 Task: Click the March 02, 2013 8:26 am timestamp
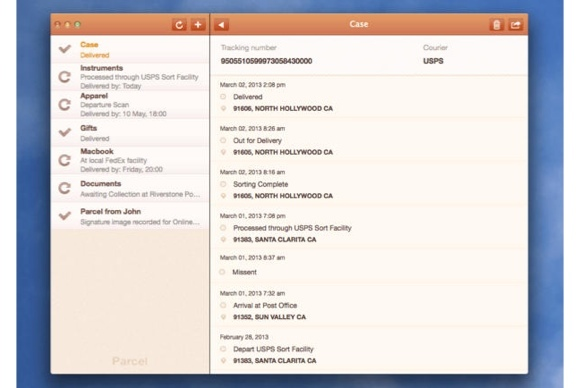pos(252,128)
